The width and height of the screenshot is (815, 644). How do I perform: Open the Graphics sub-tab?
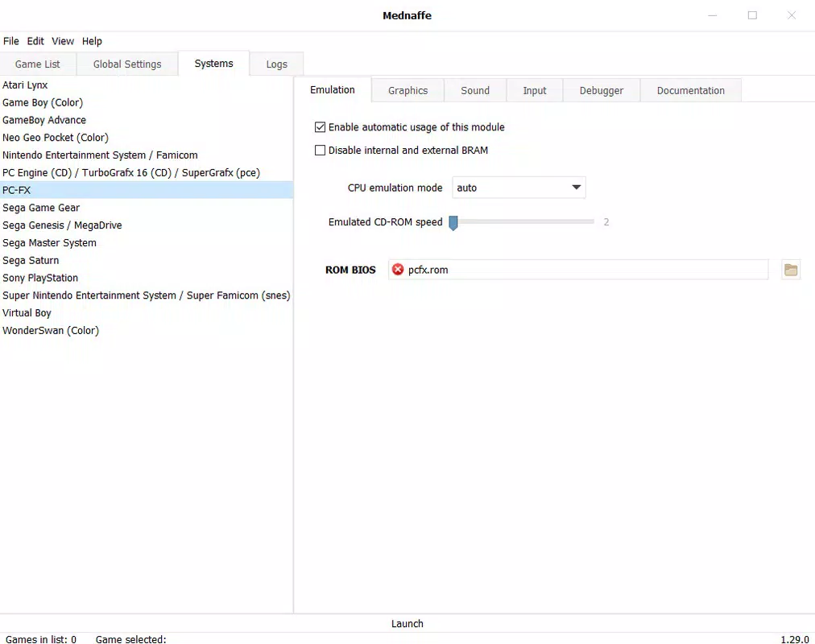pos(408,90)
